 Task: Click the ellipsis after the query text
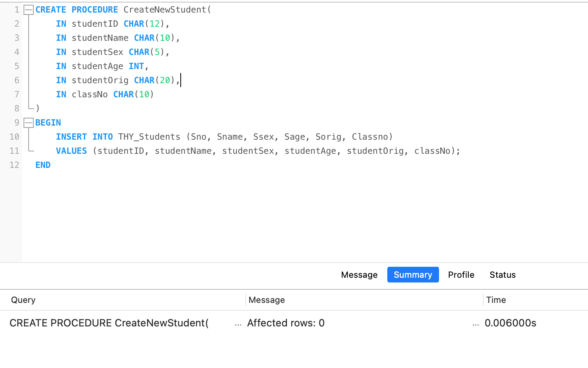click(x=238, y=324)
